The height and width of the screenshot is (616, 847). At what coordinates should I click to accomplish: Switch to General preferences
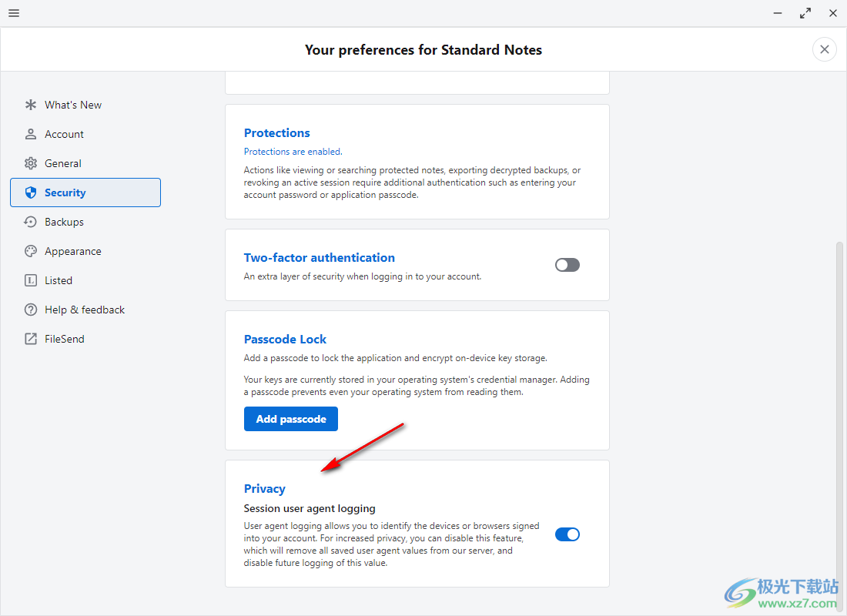click(85, 163)
